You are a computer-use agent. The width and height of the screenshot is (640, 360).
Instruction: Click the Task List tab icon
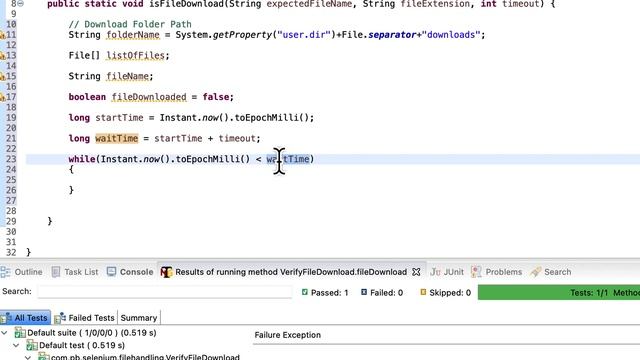click(x=56, y=272)
